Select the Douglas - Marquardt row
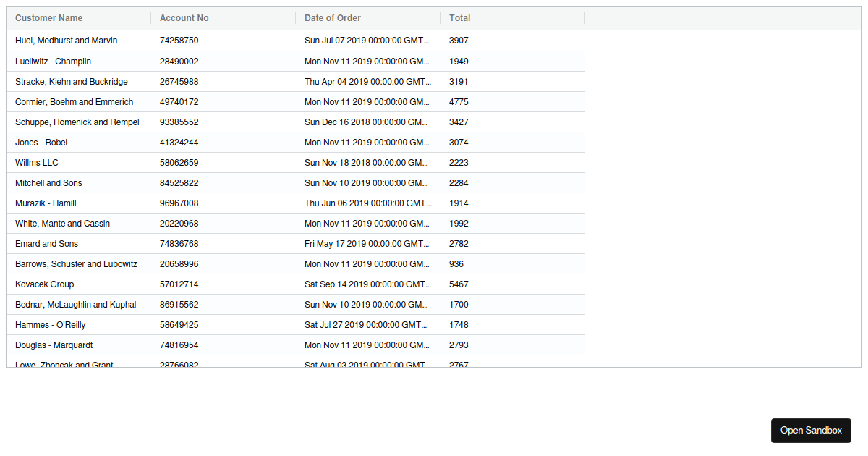This screenshot has height=456, width=868. coord(54,345)
